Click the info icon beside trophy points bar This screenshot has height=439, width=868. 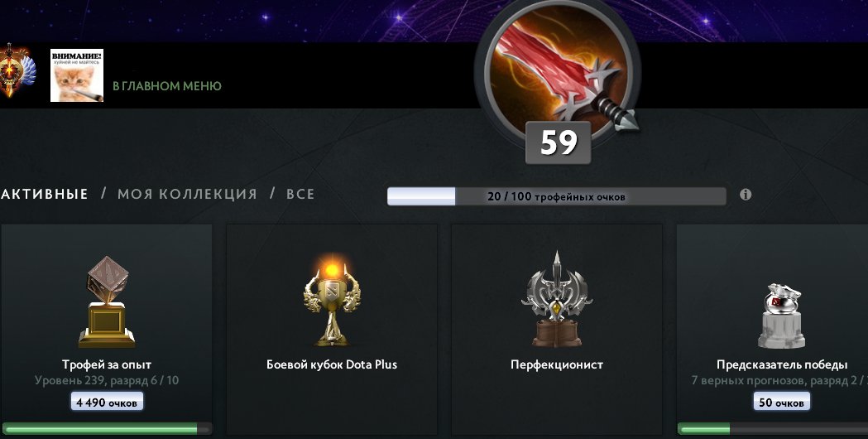(746, 195)
